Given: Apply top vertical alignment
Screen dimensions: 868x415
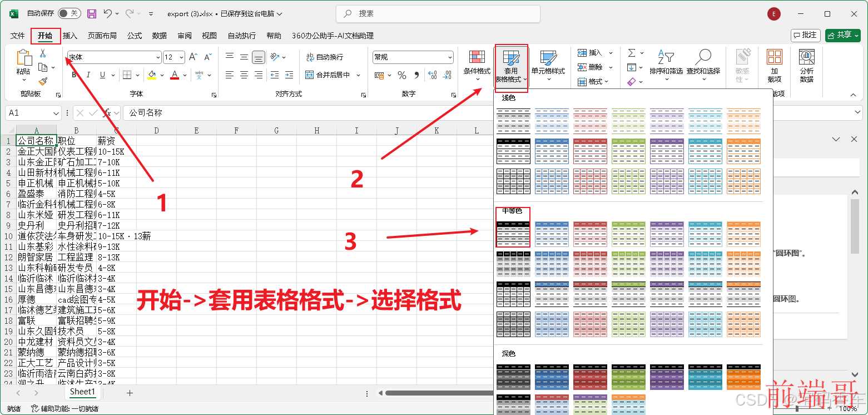Looking at the screenshot, I should coord(230,57).
